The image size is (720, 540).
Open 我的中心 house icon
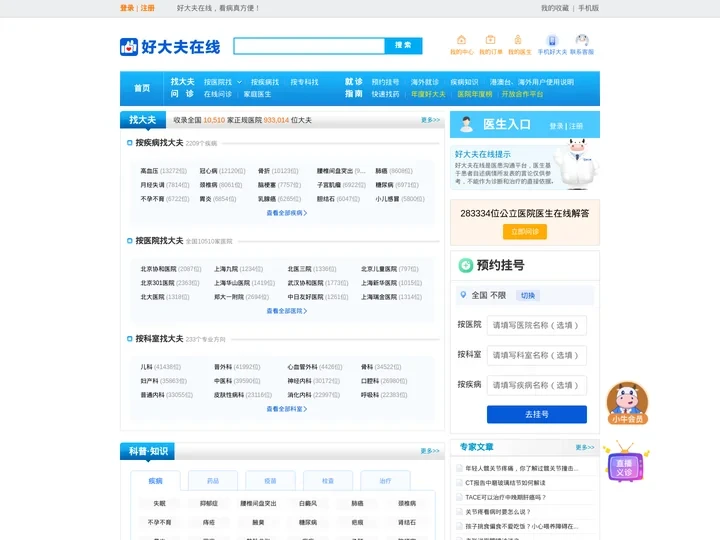click(x=461, y=40)
